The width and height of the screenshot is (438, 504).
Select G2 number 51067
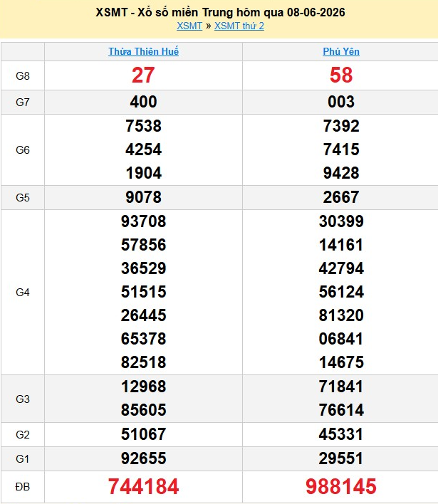143,434
